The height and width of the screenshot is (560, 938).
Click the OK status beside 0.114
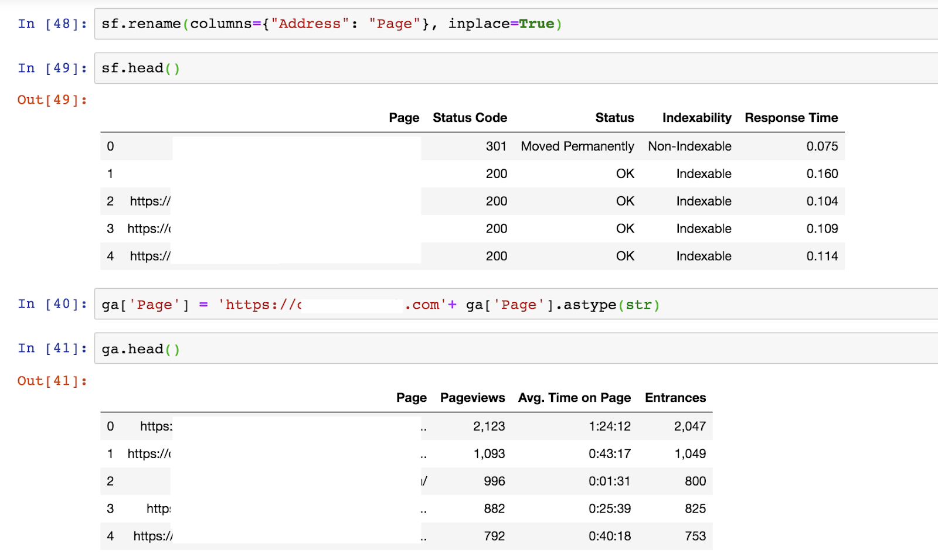[x=625, y=257]
